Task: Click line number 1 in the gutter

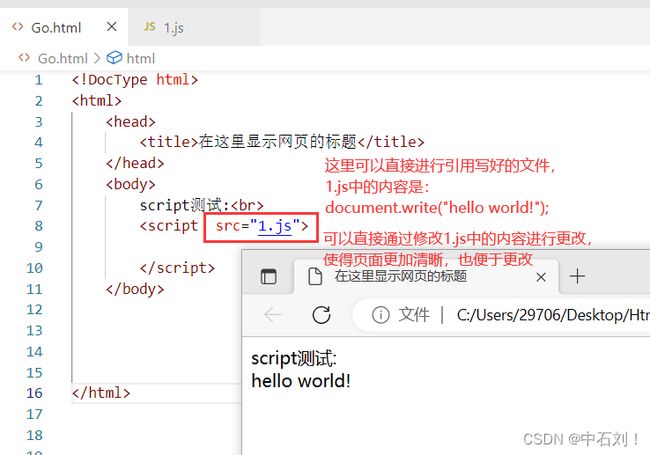Action: 39,80
